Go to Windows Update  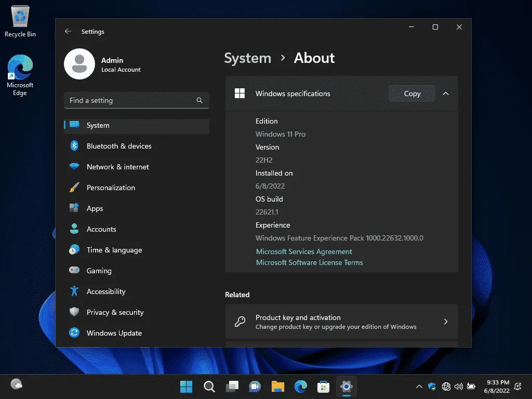(x=137, y=333)
